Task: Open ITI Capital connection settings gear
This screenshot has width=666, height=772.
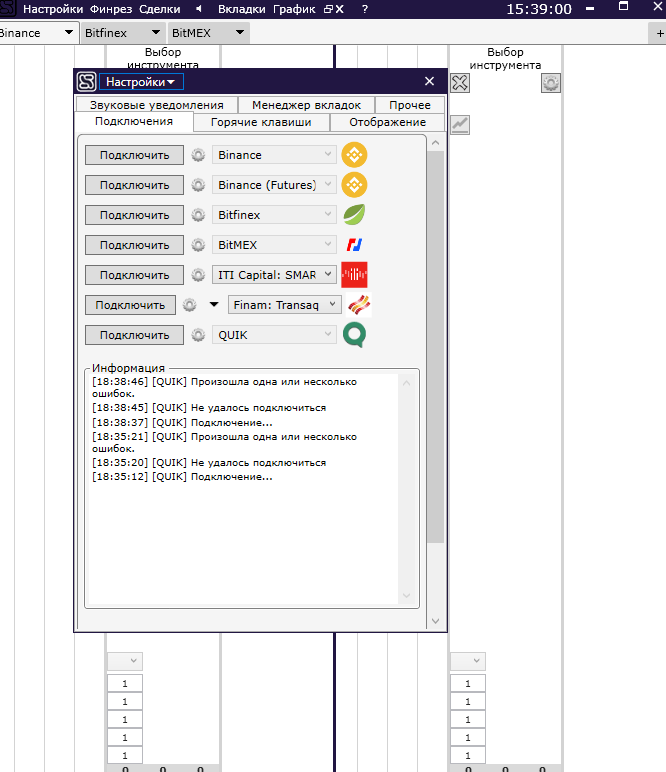Action: pyautogui.click(x=198, y=275)
